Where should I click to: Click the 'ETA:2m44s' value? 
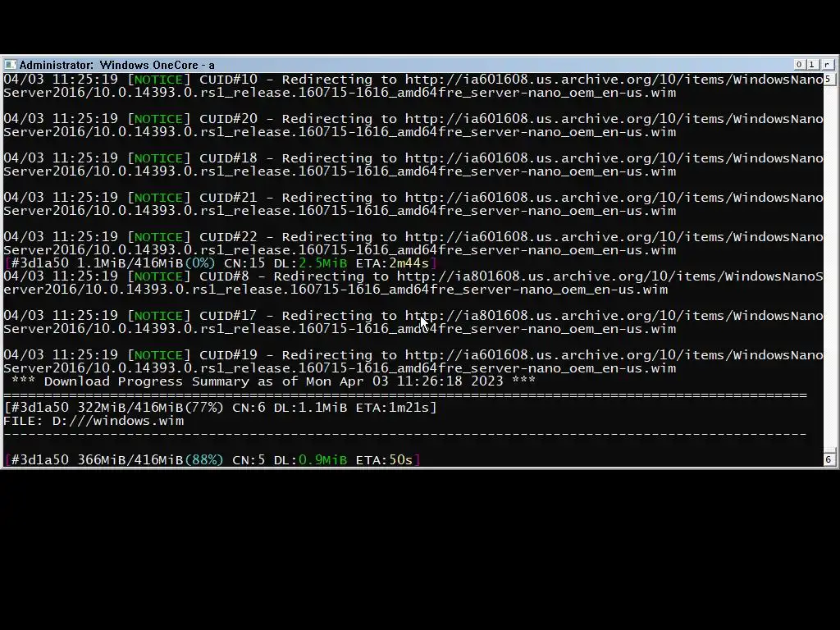point(393,263)
